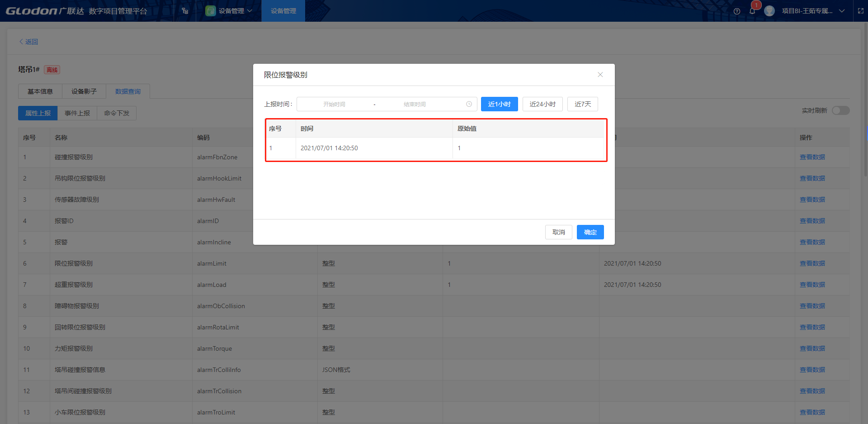Viewport: 868px width, 424px height.
Task: Click the organization tree icon in header
Action: click(185, 11)
